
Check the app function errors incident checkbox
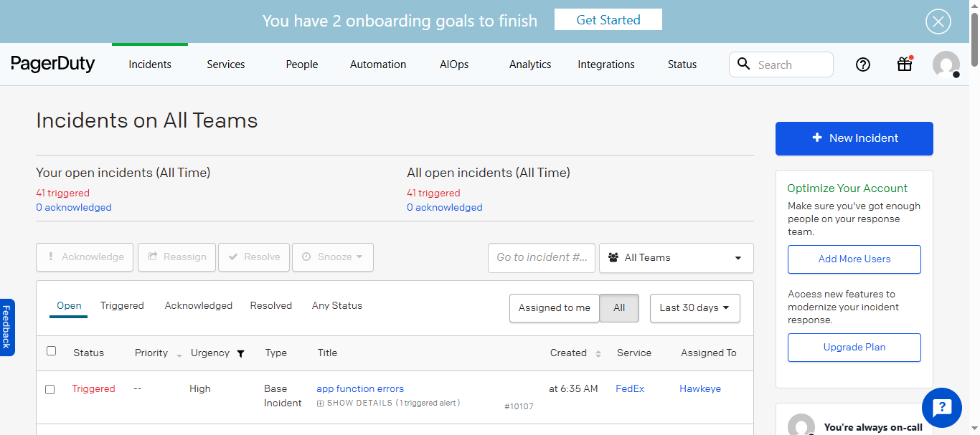point(50,390)
